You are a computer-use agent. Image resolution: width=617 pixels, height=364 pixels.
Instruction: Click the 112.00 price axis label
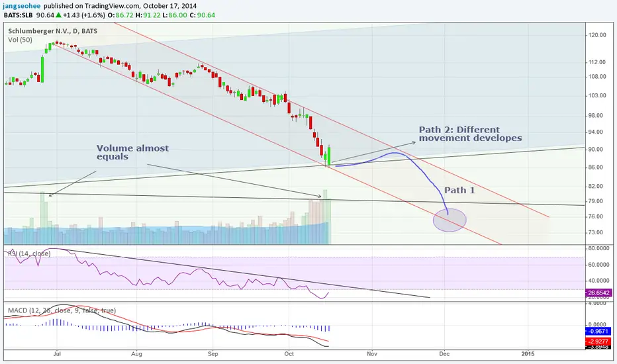pos(597,62)
